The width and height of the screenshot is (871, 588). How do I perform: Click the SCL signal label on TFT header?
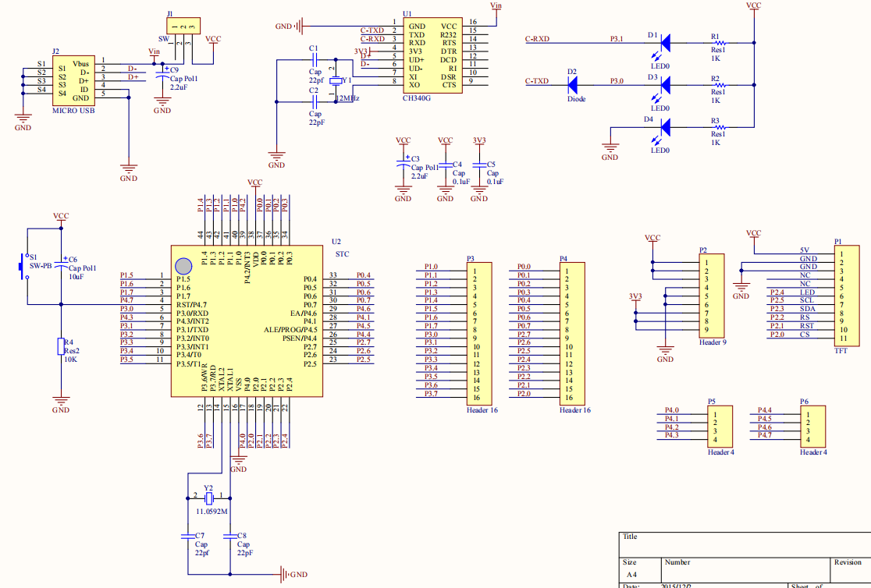pos(807,300)
